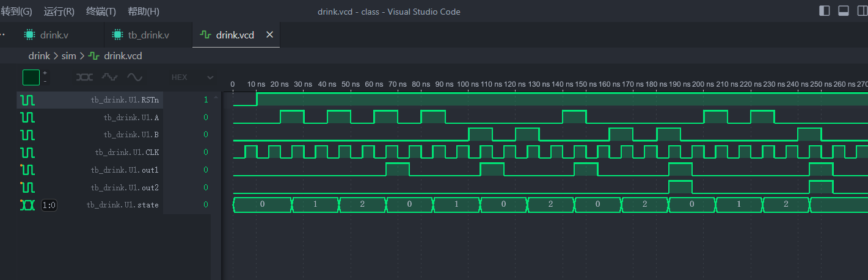Select the analog step render icon
This screenshot has width=868, height=280.
pos(109,77)
